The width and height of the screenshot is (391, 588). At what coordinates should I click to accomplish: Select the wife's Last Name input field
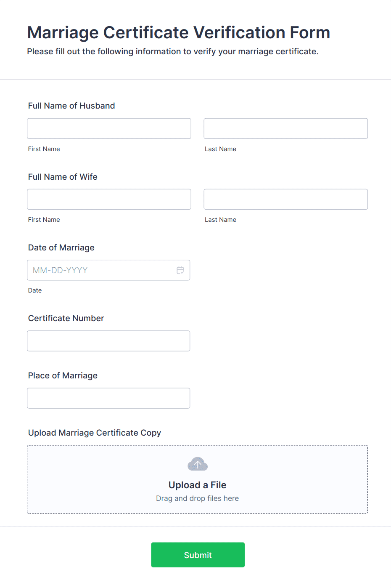pos(285,199)
